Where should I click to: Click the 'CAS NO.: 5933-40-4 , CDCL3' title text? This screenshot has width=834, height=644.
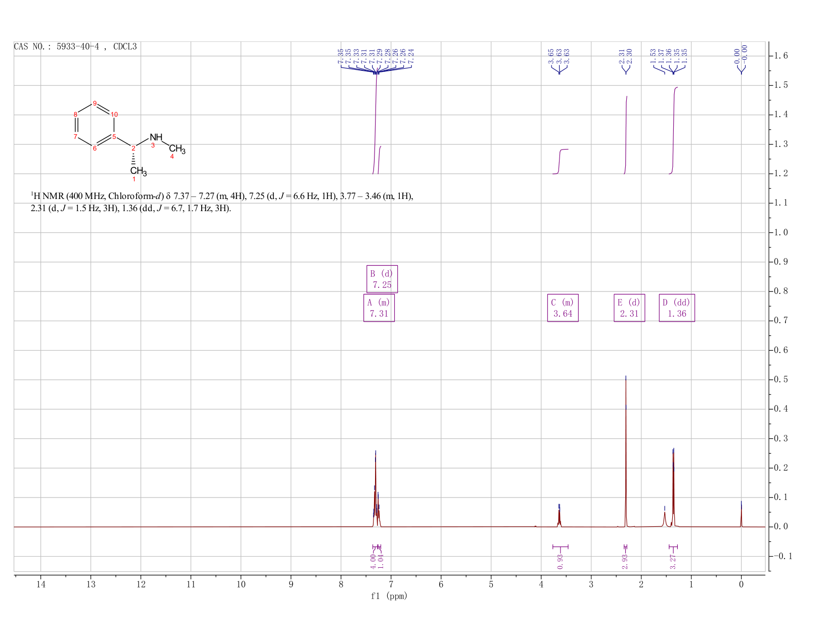click(75, 46)
